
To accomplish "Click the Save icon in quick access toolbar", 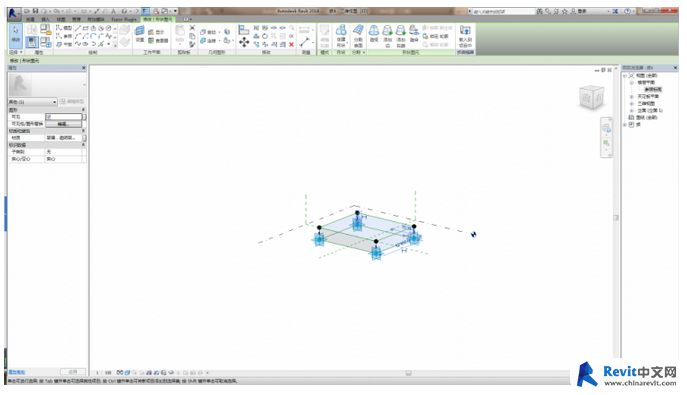I will click(35, 11).
